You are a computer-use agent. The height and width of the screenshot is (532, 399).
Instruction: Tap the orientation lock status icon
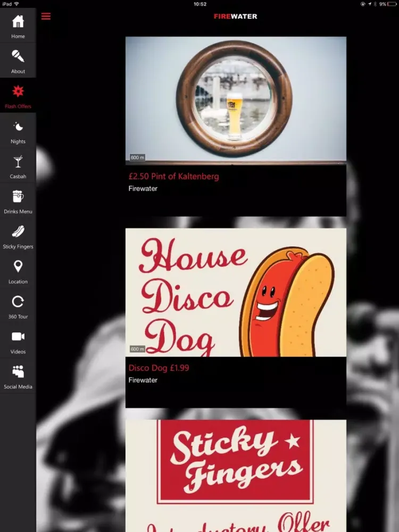363,4
